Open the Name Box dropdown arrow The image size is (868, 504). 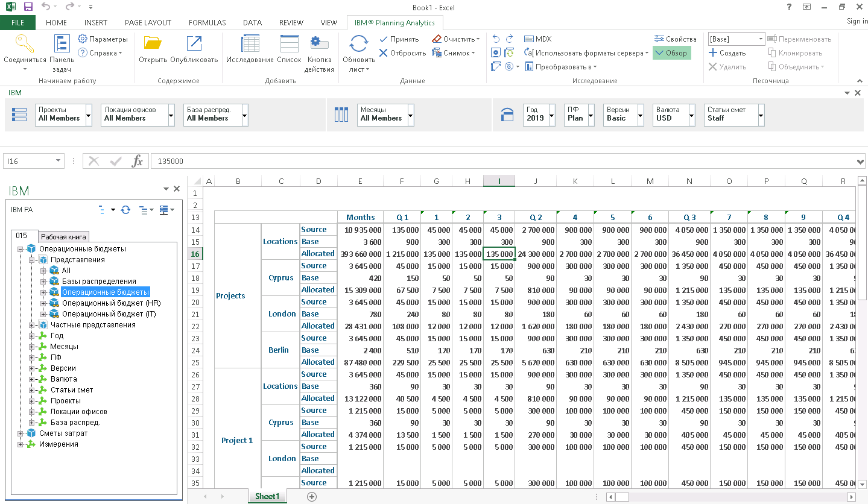click(x=58, y=161)
